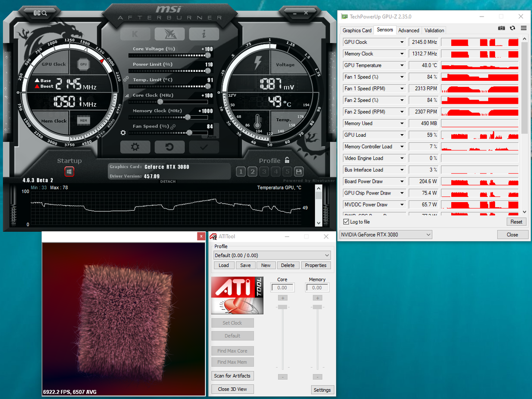Open Board Power Draw dropdown

(x=402, y=181)
